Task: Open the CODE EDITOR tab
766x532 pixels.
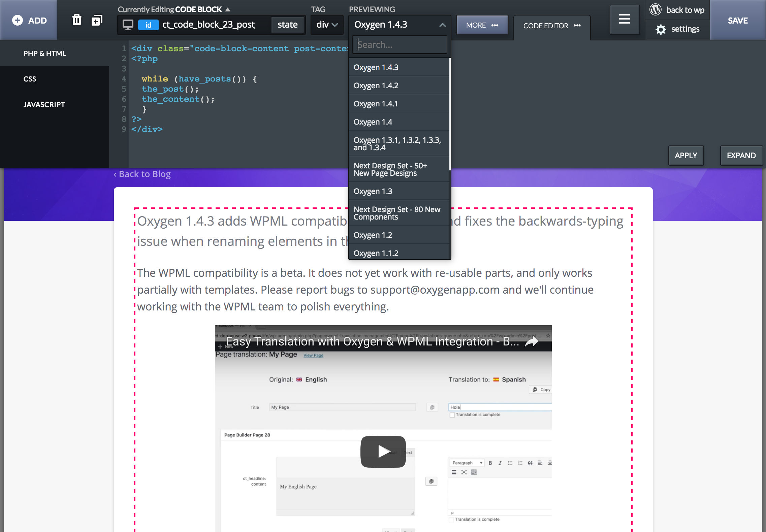Action: pos(552,26)
